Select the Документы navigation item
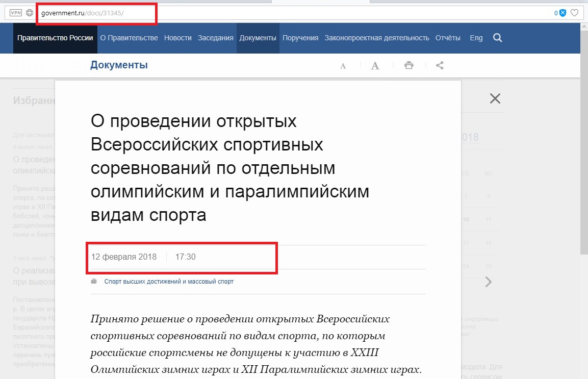This screenshot has width=588, height=379. click(x=258, y=38)
